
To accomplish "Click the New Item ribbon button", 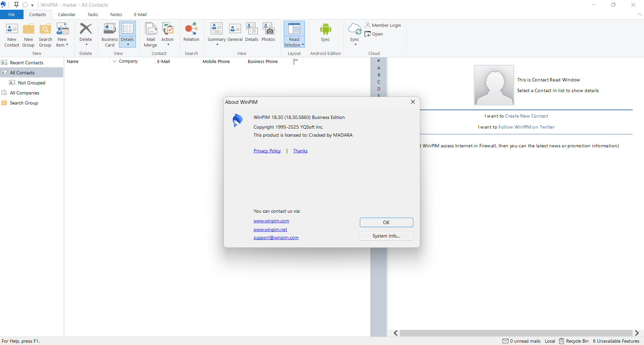I will [x=62, y=35].
